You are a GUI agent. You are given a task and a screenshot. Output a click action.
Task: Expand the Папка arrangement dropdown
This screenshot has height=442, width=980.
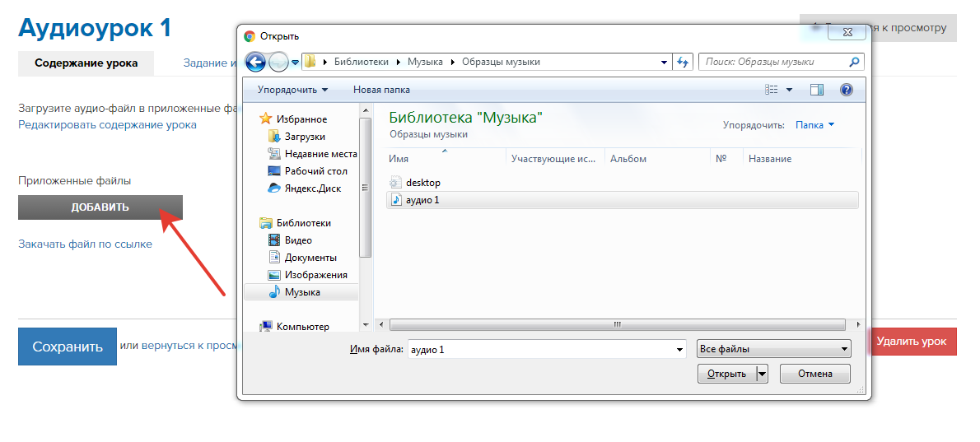[x=814, y=125]
